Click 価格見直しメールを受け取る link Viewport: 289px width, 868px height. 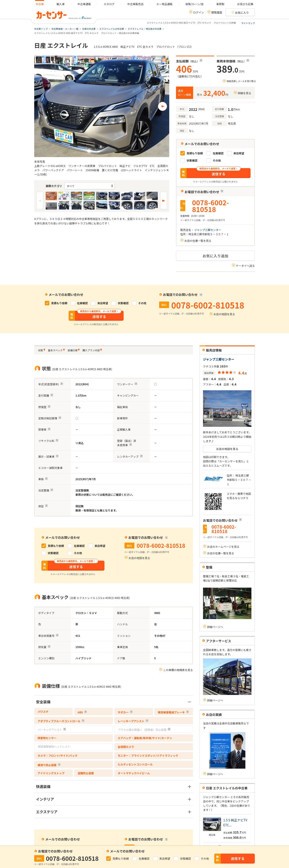tap(239, 81)
